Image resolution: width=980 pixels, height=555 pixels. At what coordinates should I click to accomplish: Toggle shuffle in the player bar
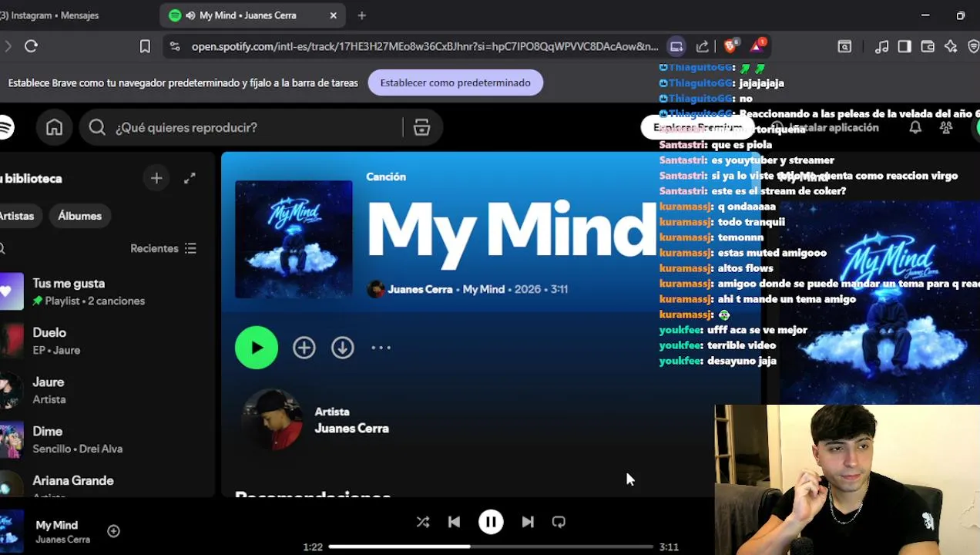click(423, 522)
